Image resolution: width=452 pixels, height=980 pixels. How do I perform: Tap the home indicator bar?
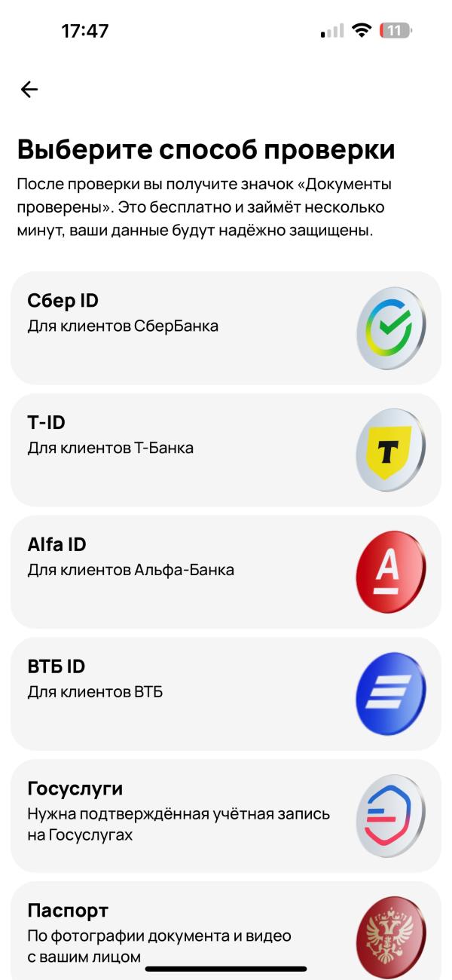[x=226, y=969]
